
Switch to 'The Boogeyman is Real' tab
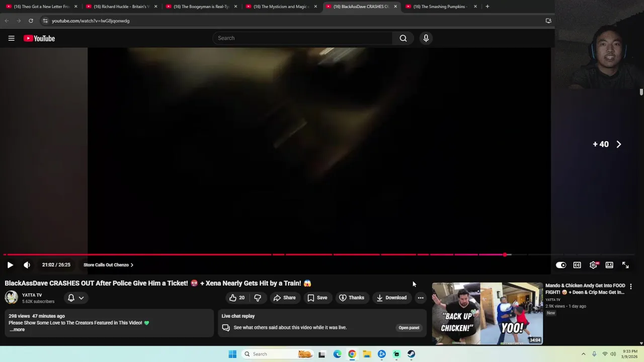click(201, 7)
